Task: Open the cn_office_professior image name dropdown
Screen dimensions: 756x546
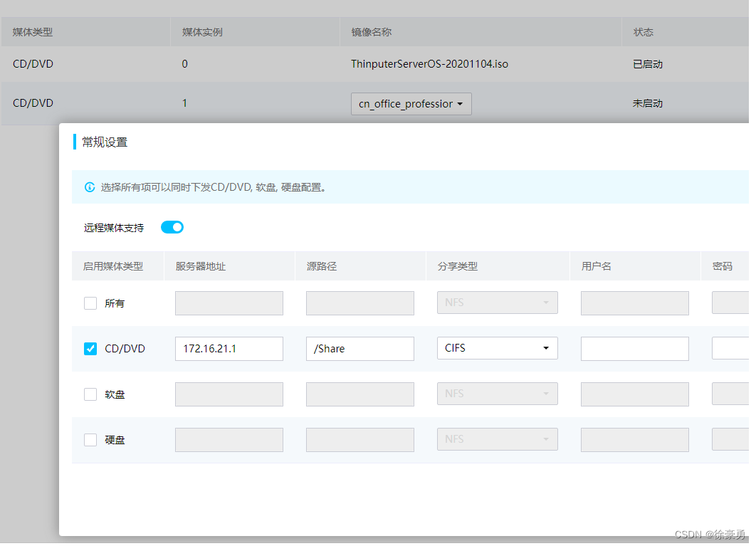Action: click(x=411, y=104)
